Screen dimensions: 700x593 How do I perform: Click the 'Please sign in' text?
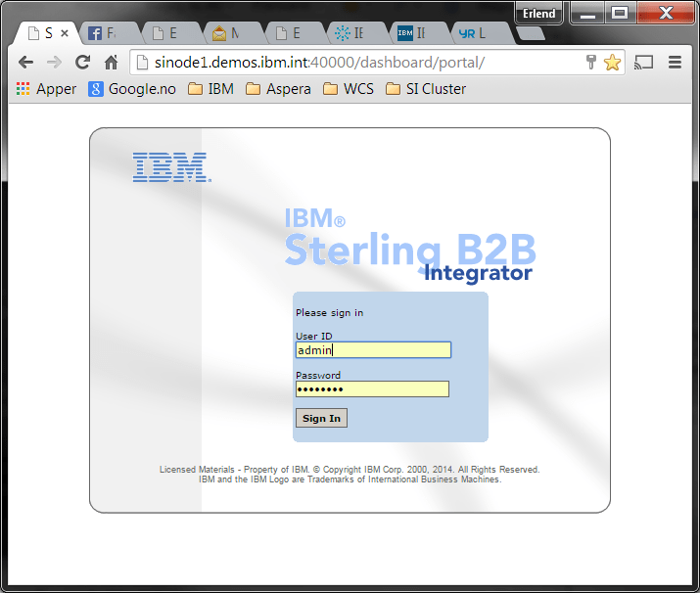tap(330, 313)
